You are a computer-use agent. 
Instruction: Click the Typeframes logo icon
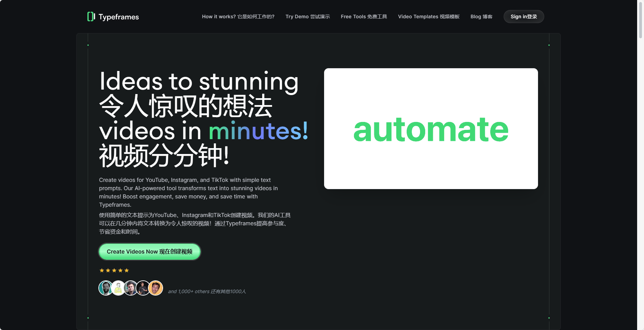click(91, 17)
